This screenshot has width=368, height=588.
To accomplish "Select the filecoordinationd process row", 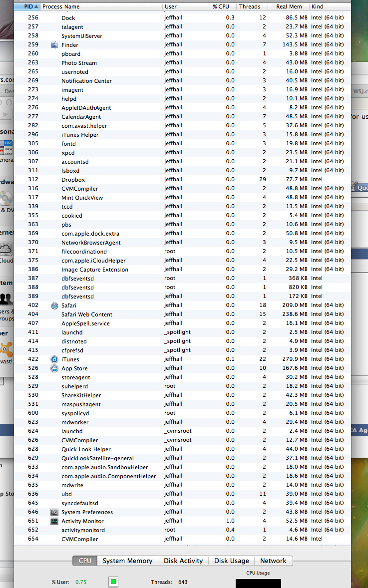I will (182, 252).
